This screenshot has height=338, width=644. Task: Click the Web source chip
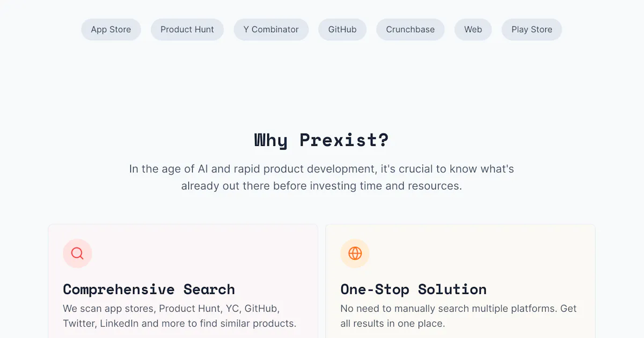pos(473,30)
